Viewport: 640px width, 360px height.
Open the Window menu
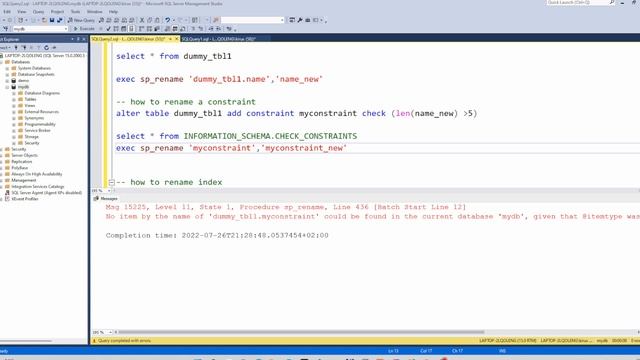tap(95, 12)
